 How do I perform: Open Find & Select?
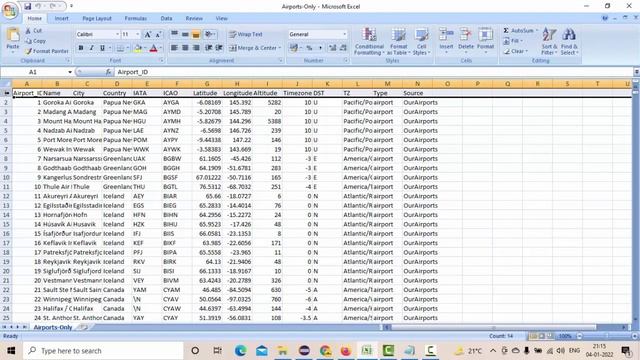point(569,41)
